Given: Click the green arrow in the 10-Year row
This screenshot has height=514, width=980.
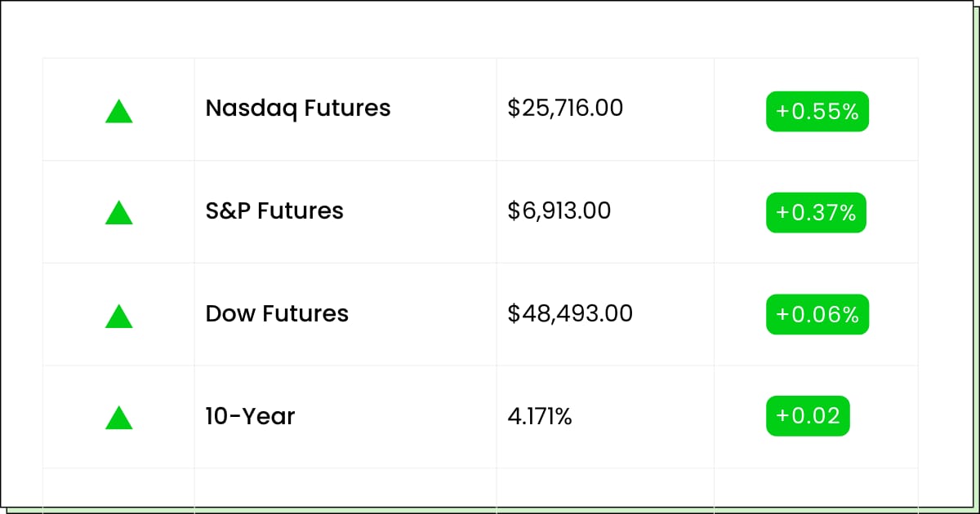Looking at the screenshot, I should 118,418.
